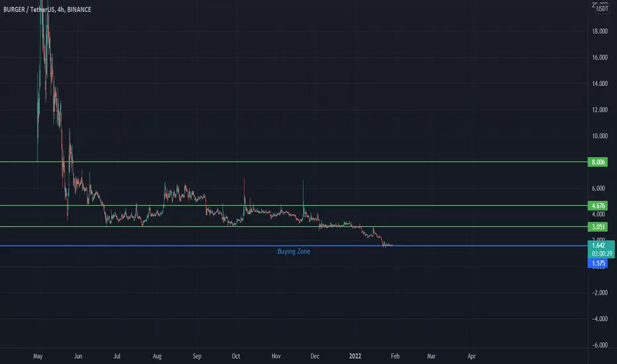
Task: Select the green horizontal line at 4.676
Action: tap(293, 205)
